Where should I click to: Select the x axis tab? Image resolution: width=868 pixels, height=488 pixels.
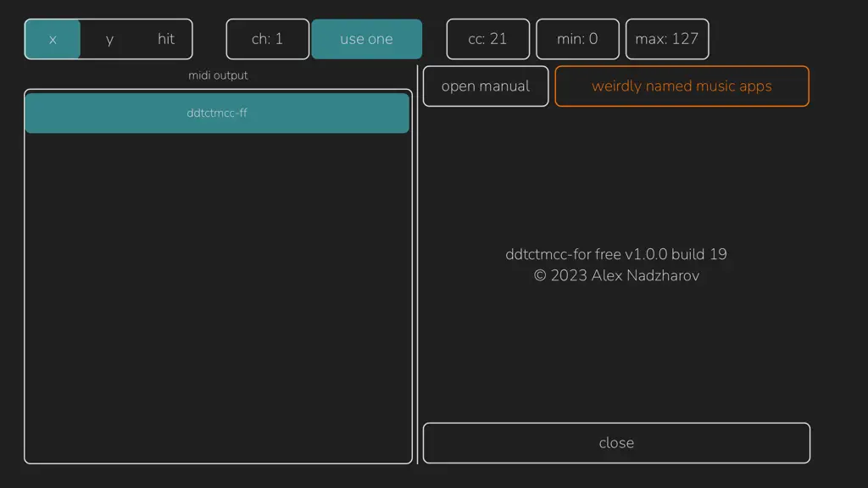pos(53,39)
